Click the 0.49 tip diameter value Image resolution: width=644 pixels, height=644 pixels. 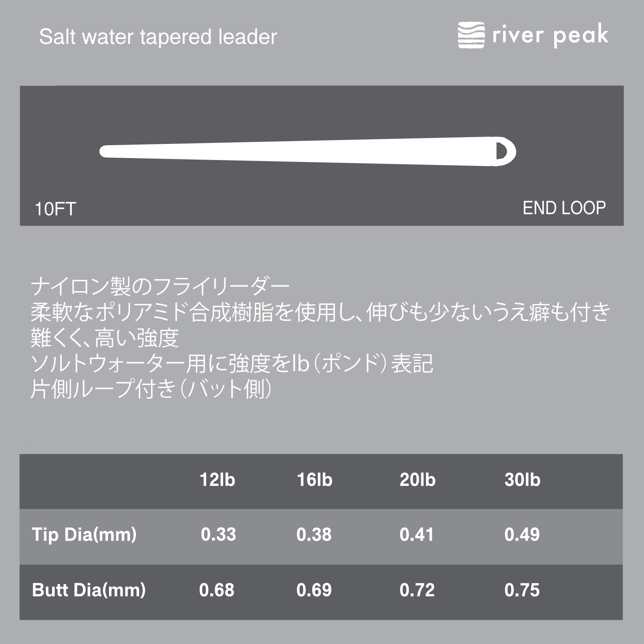coord(522,534)
